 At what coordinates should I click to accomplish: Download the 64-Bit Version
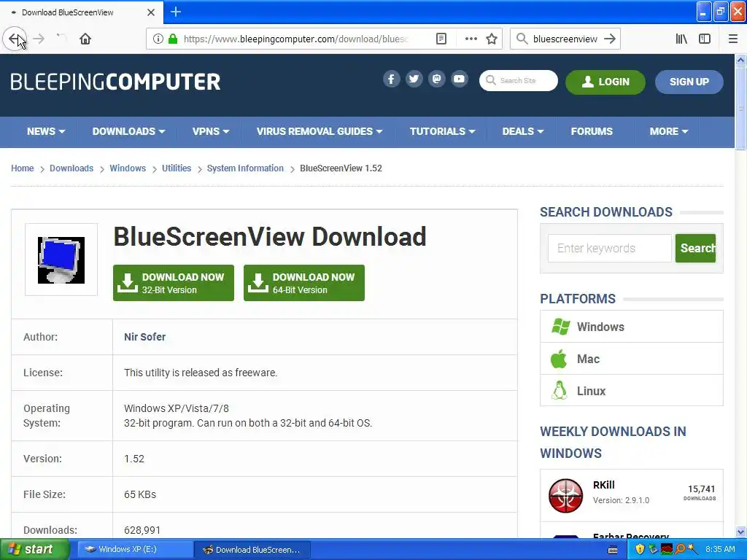pyautogui.click(x=304, y=283)
